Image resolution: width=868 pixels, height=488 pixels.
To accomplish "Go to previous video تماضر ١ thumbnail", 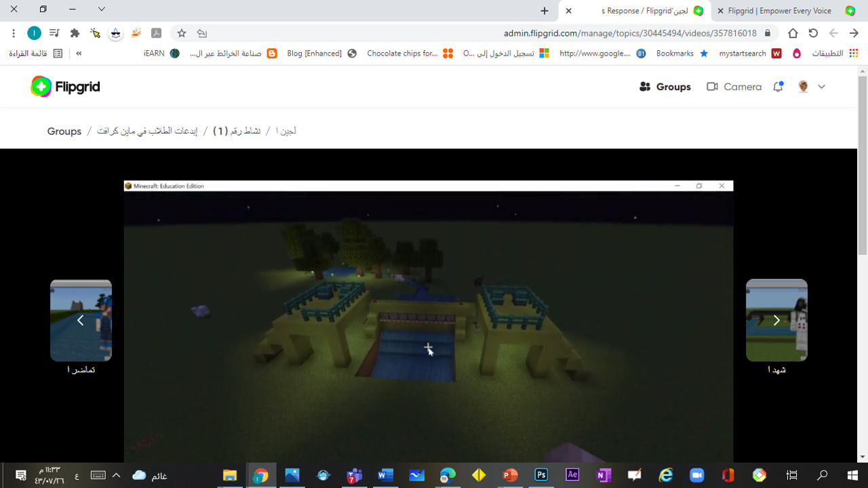I will pos(81,320).
